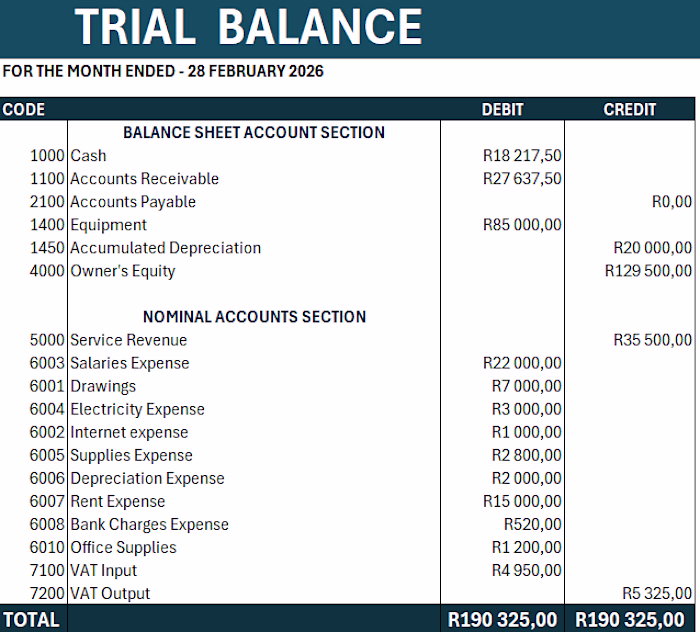
Task: Click account code 6003 for Salaries Expense
Action: (x=48, y=363)
